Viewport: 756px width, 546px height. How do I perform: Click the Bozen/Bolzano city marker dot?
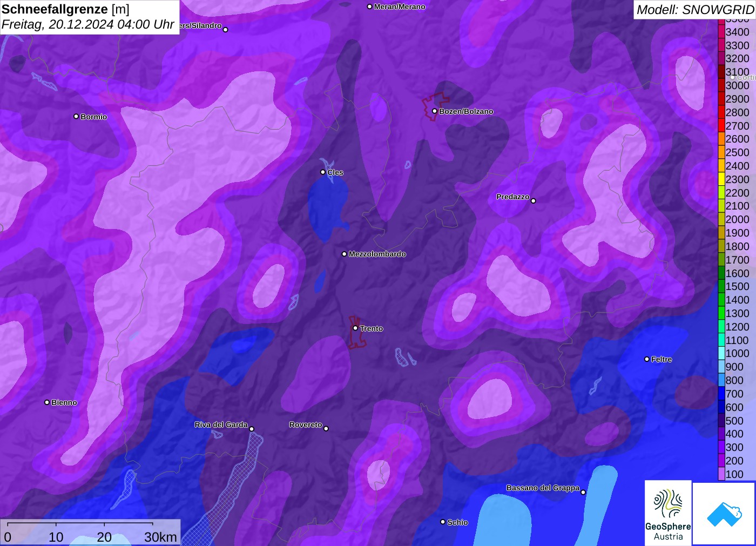(x=435, y=111)
